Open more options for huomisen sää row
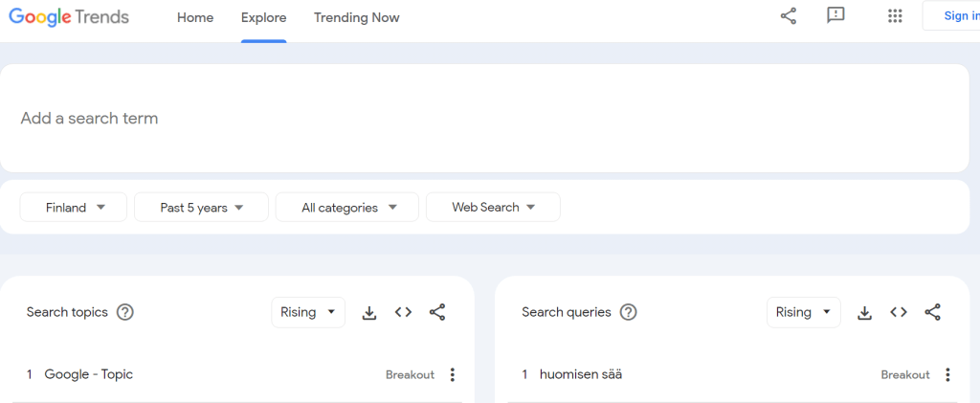 tap(947, 374)
